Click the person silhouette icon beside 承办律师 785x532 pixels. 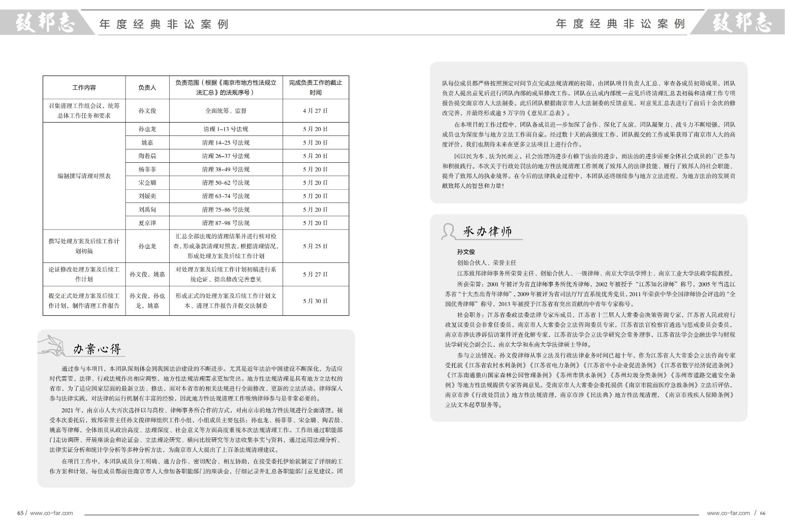click(448, 231)
